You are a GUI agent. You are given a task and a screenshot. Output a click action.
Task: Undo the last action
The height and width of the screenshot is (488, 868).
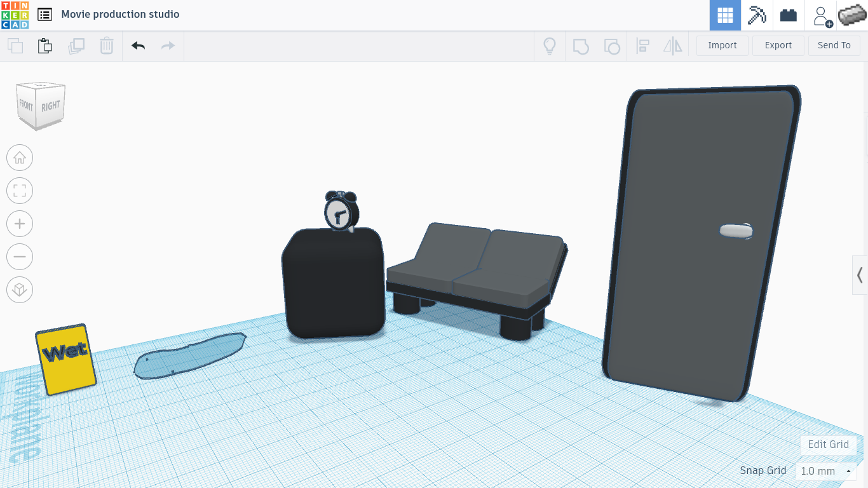click(139, 46)
